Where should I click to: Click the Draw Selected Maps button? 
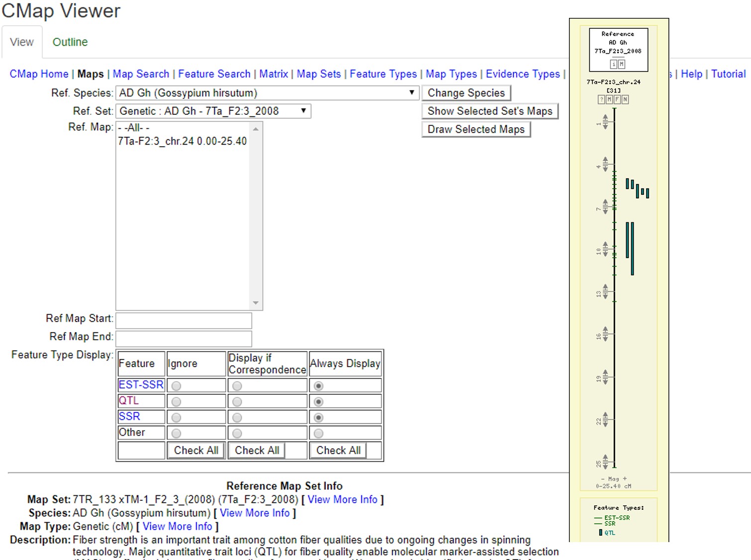coord(476,129)
